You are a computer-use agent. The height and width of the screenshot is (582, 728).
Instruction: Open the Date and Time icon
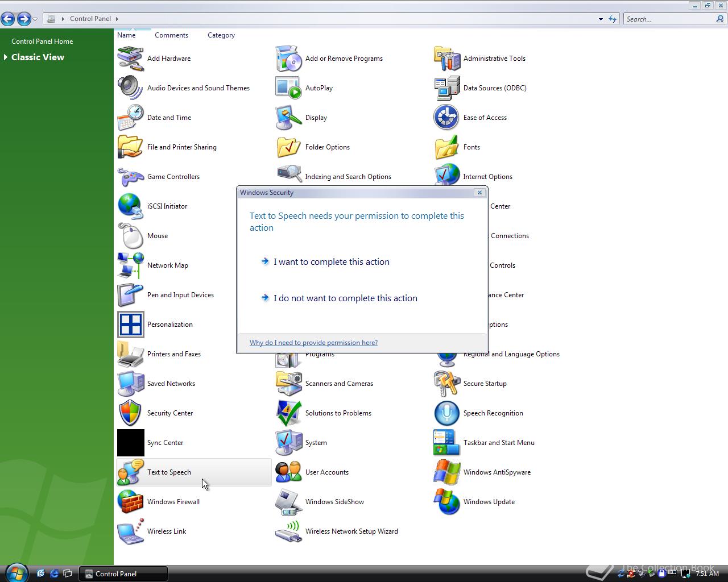click(130, 118)
